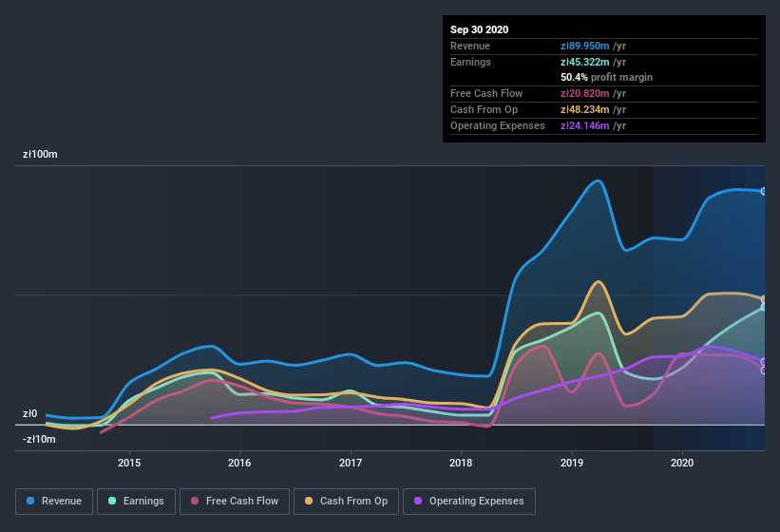Screen dimensions: 780x532
Task: Hide the Operating Expenses series
Action: 469,502
